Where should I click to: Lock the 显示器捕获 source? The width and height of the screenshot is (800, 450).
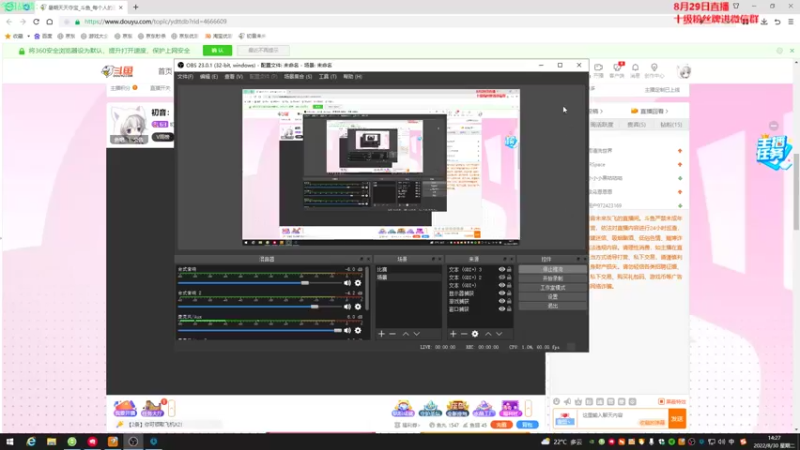coord(509,293)
